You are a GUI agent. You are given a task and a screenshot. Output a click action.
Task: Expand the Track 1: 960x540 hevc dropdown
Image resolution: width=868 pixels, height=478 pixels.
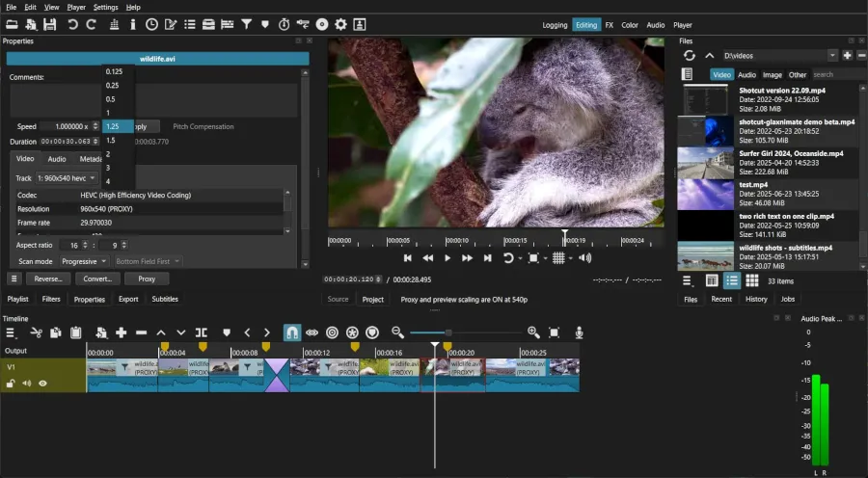click(68, 178)
